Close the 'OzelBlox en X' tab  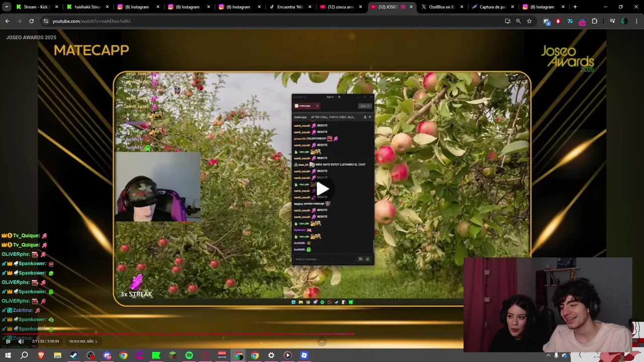pyautogui.click(x=461, y=7)
